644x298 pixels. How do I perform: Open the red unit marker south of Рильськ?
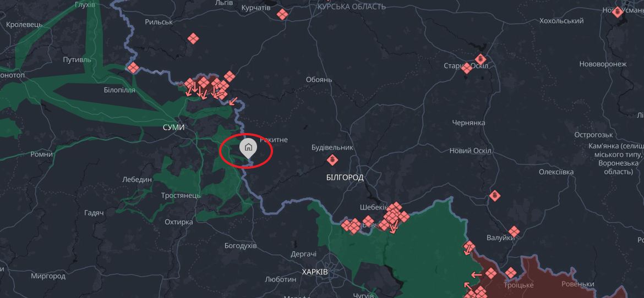[x=193, y=38]
